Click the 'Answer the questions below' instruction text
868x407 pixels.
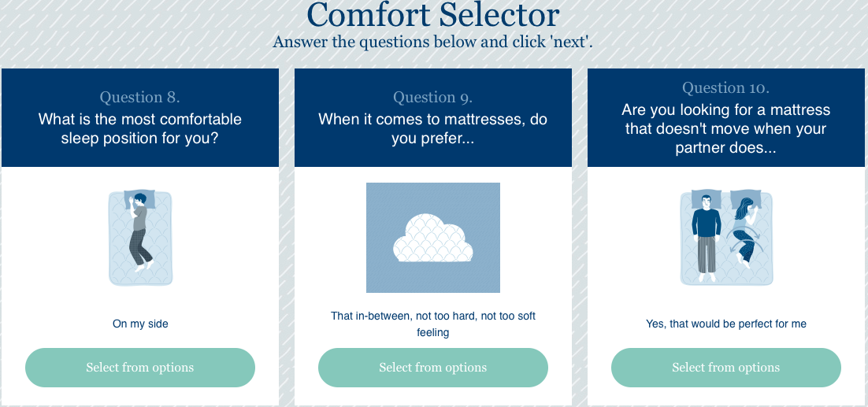click(x=433, y=42)
